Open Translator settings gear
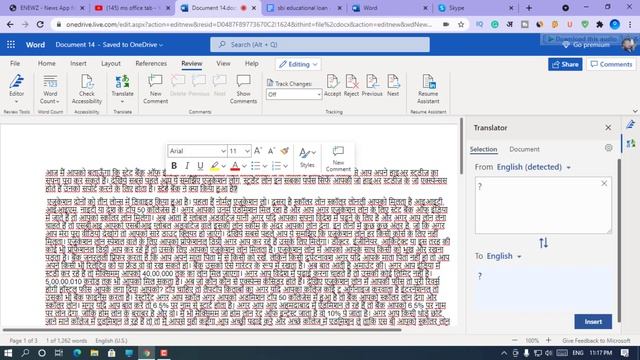 pos(609,148)
